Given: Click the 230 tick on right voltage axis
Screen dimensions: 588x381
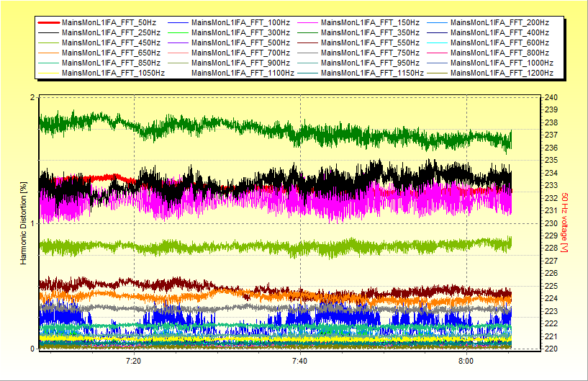Looking at the screenshot, I should 551,223.
